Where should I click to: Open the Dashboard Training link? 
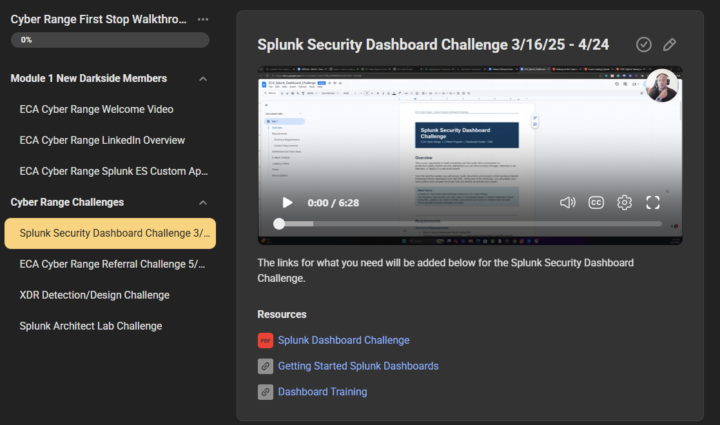(x=322, y=391)
